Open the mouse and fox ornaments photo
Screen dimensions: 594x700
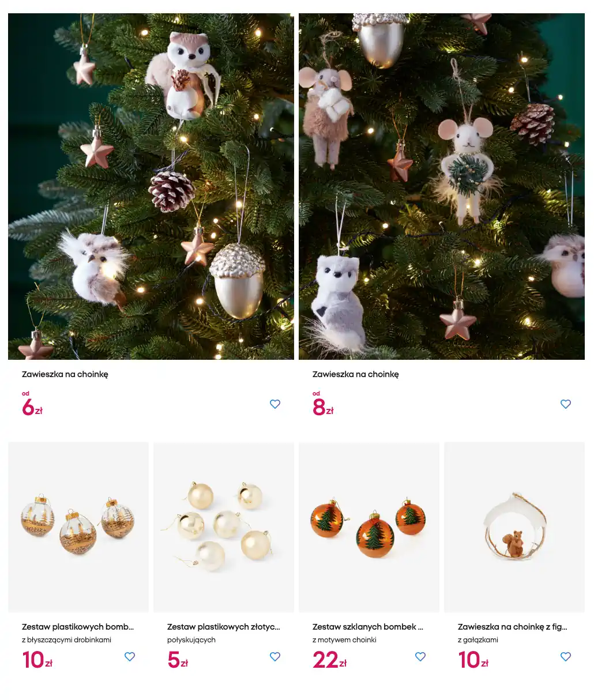(x=442, y=187)
